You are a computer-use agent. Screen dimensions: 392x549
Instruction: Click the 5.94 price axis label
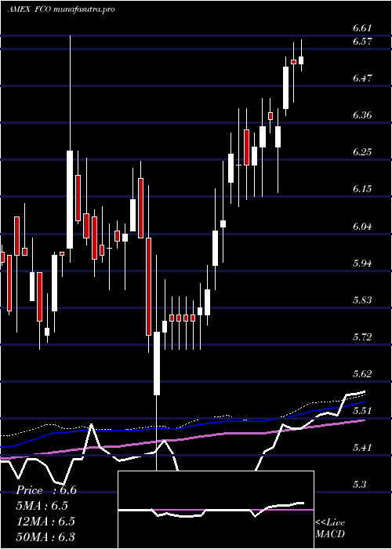tap(362, 264)
